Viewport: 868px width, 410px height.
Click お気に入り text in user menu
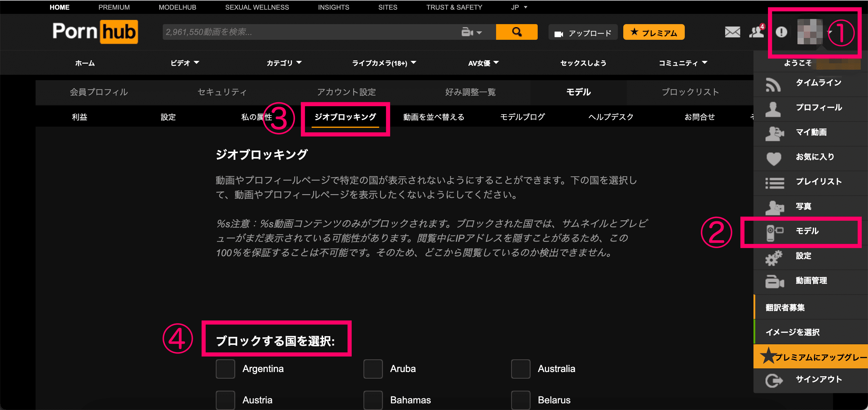pos(815,157)
